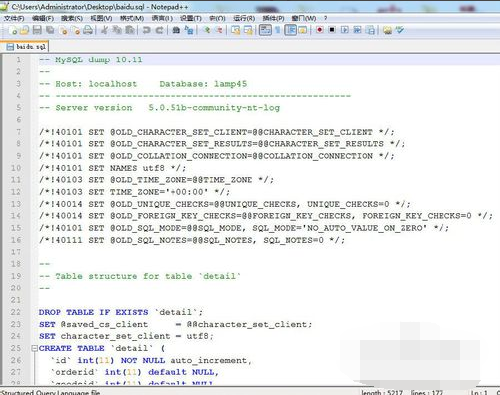Stop macro recording with black square icon
Viewport: 500px width, 395px height.
[332, 30]
